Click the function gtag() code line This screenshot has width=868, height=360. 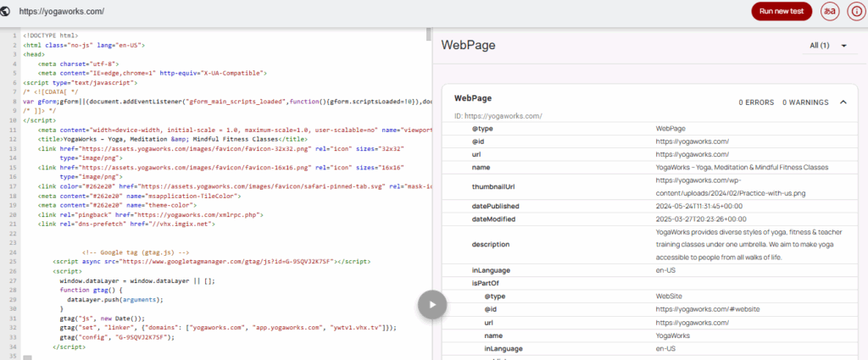pyautogui.click(x=90, y=289)
